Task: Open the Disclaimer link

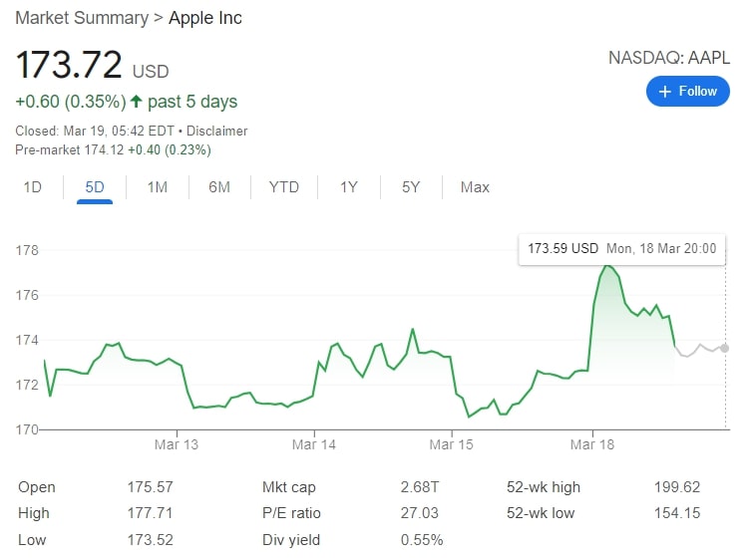Action: click(215, 131)
